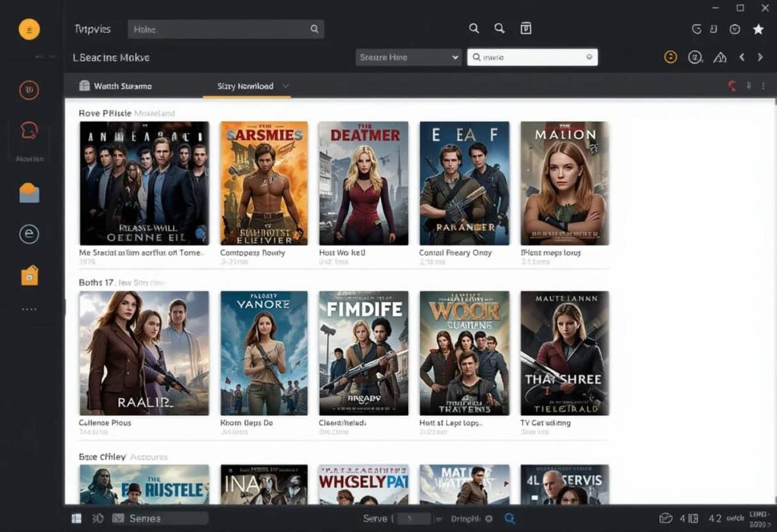Open the WHCSELYPAT poster in bottom row
777x532 pixels.
point(363,484)
